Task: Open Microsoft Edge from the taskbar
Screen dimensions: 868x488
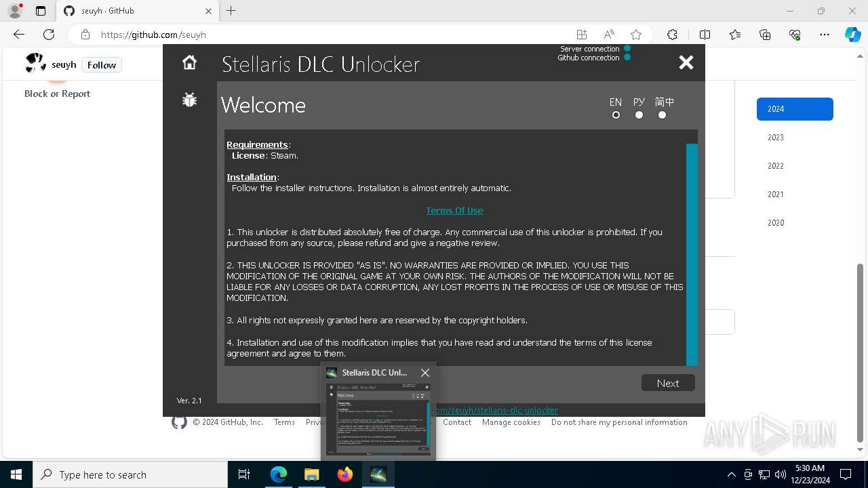Action: coord(279,475)
